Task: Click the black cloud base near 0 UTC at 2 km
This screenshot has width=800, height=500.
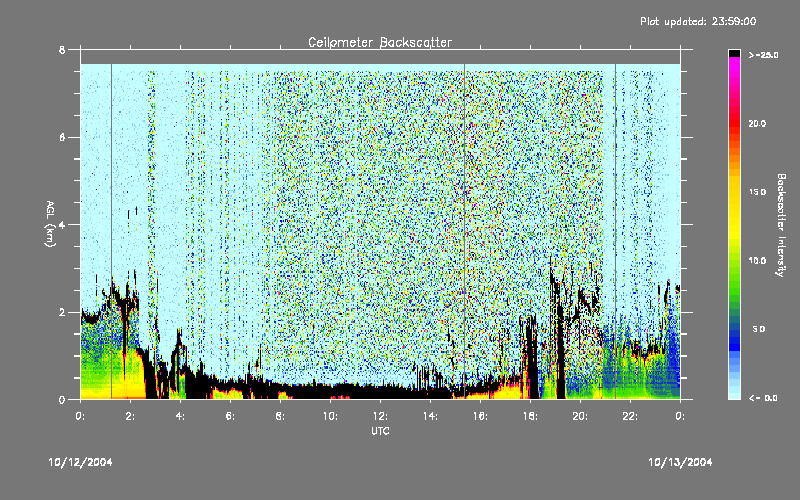Action: click(91, 319)
